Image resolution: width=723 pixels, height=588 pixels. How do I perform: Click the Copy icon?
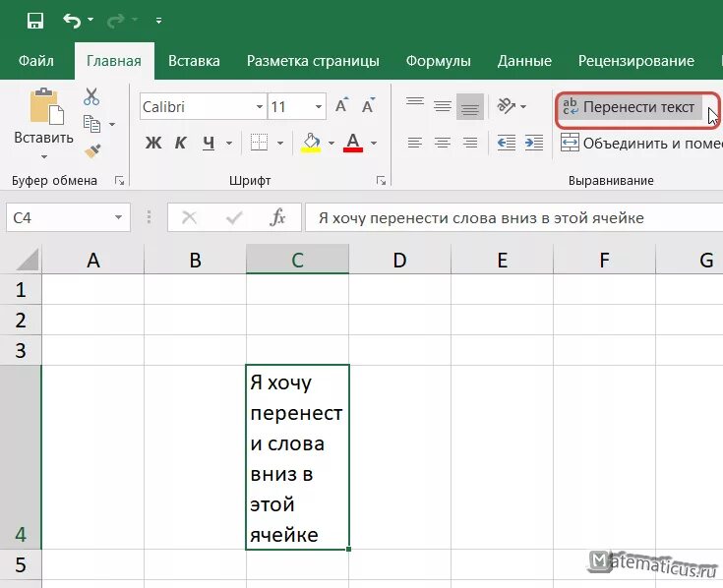point(91,124)
